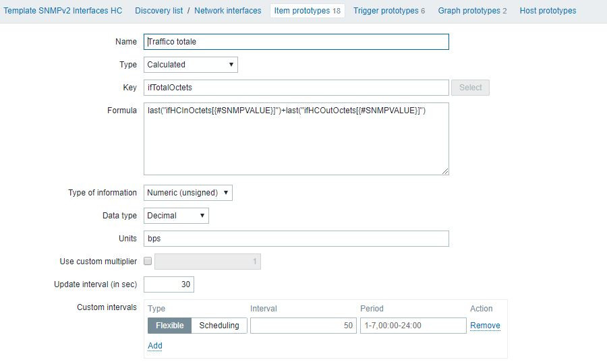Select the Flexible interval type

coord(169,326)
